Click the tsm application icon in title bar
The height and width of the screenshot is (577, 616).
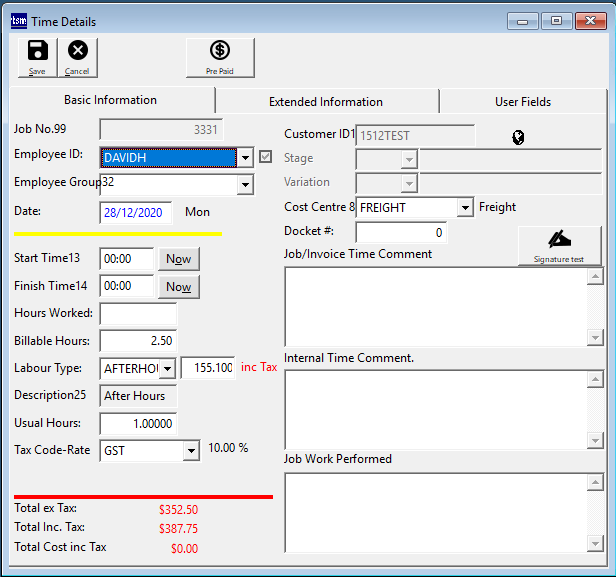click(17, 21)
